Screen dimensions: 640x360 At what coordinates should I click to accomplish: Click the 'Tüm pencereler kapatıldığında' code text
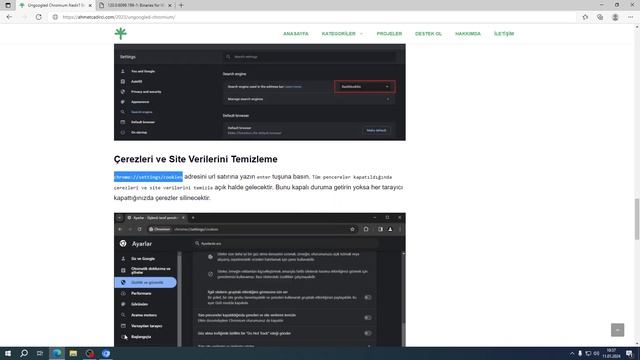(x=352, y=177)
